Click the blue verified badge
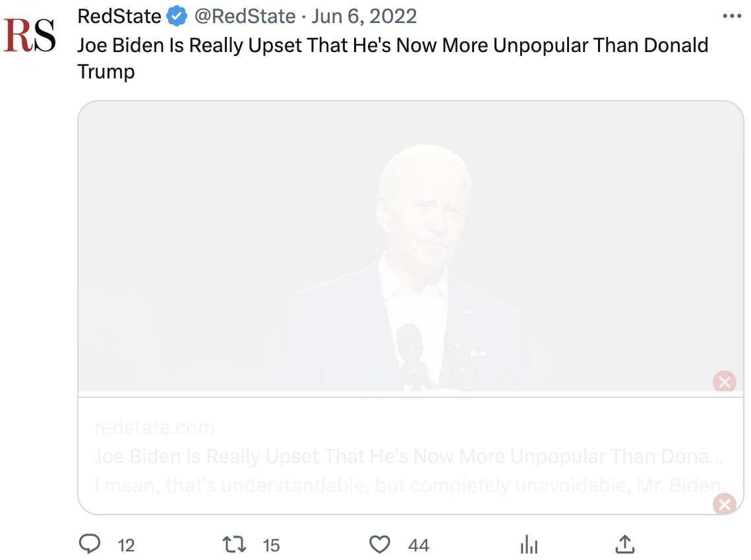The height and width of the screenshot is (560, 751). tap(176, 16)
